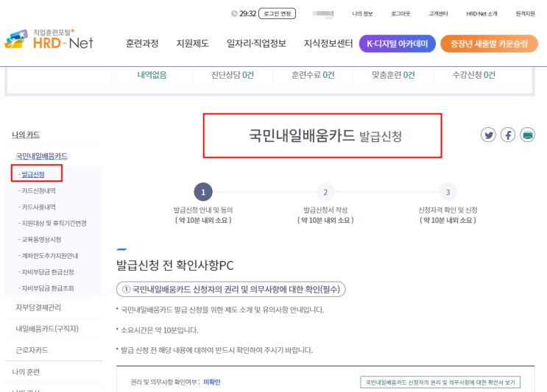Select 교육동영상시청 in sidebar
The height and width of the screenshot is (392, 547).
41,239
